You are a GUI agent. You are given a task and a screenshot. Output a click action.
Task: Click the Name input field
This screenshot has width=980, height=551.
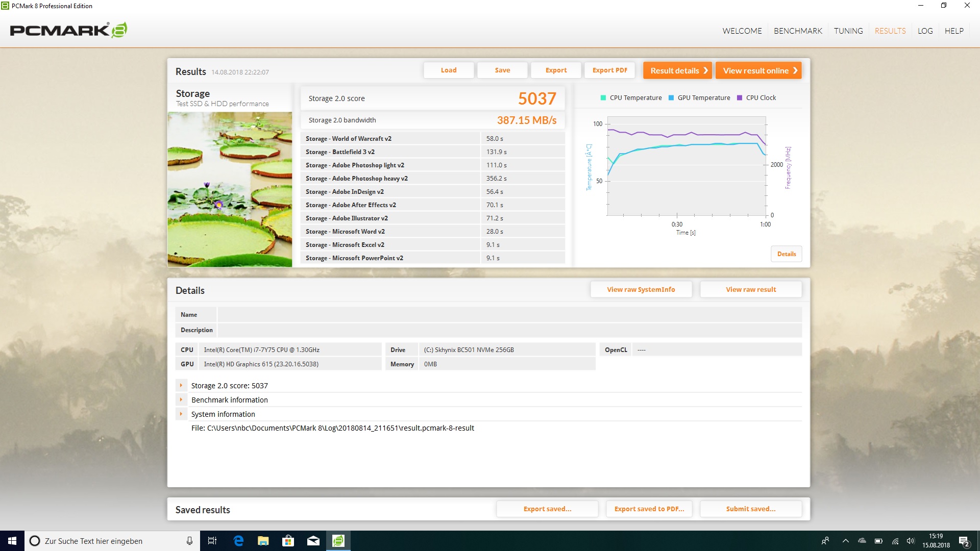tap(509, 315)
